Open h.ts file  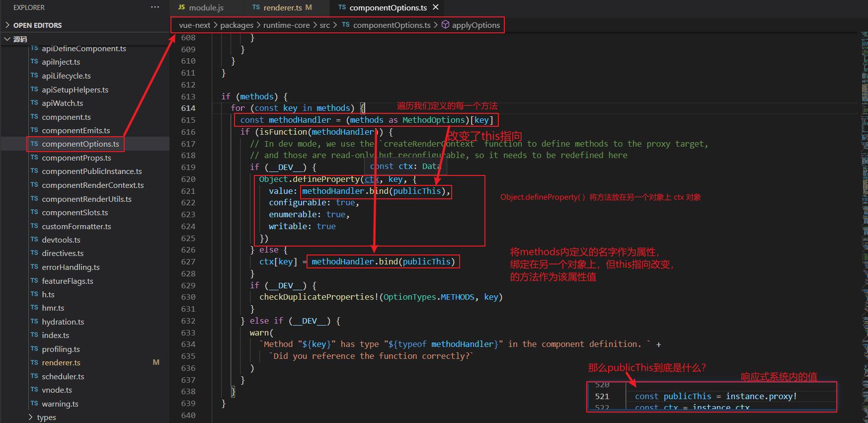tap(48, 294)
